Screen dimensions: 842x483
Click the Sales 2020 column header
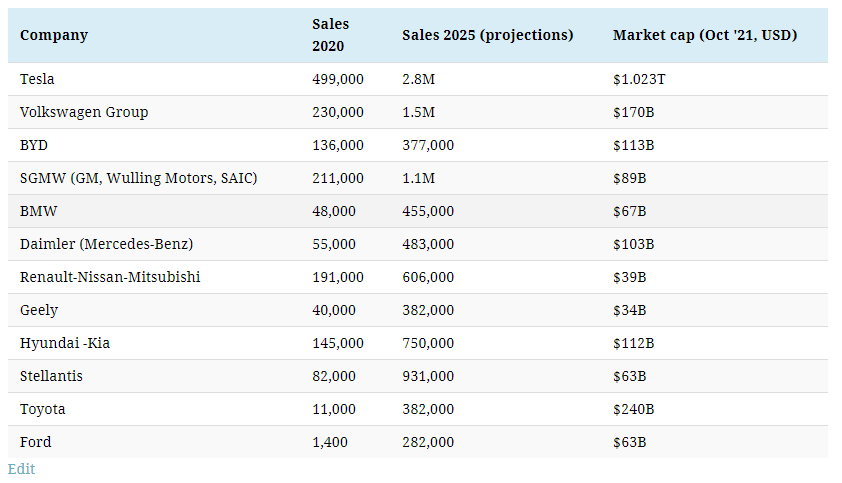[x=331, y=35]
